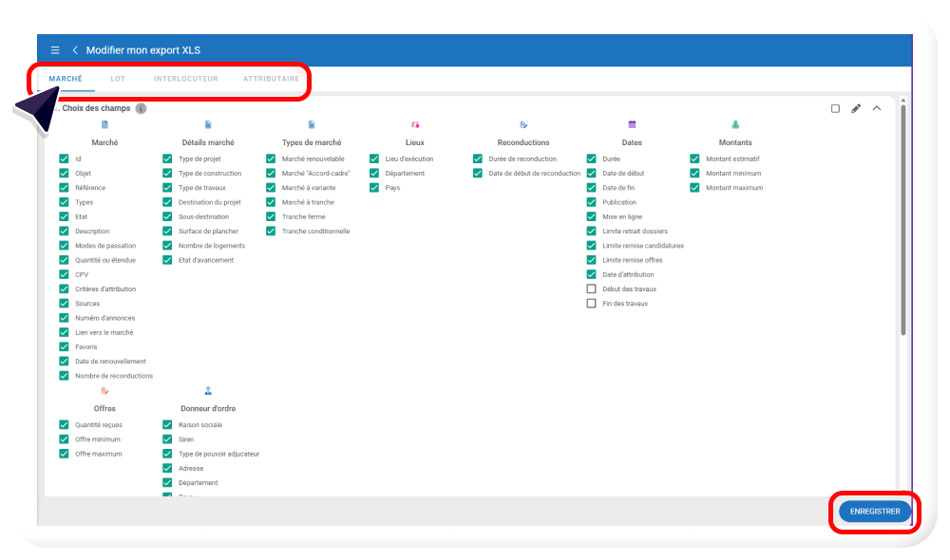Open the INTERLOCUTEUR tab

[x=185, y=79]
